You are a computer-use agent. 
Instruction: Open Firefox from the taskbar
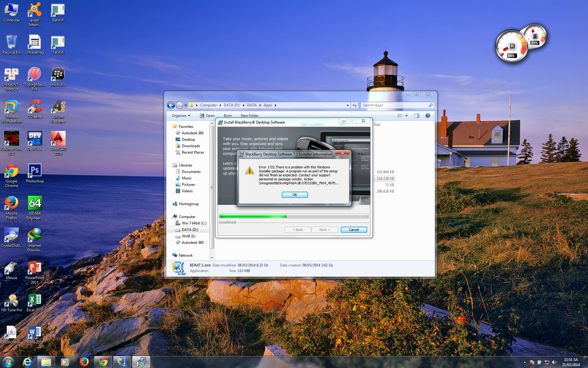point(84,362)
